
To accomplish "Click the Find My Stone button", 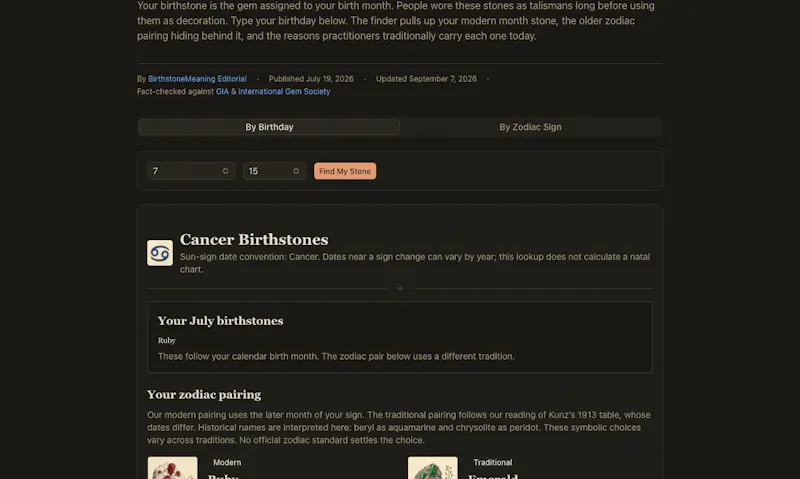I will point(345,171).
